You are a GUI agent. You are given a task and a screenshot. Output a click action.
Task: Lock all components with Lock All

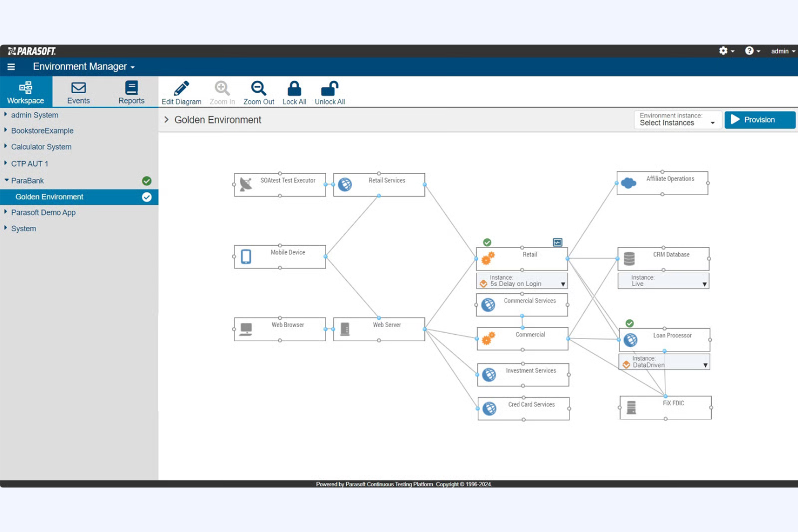click(294, 93)
